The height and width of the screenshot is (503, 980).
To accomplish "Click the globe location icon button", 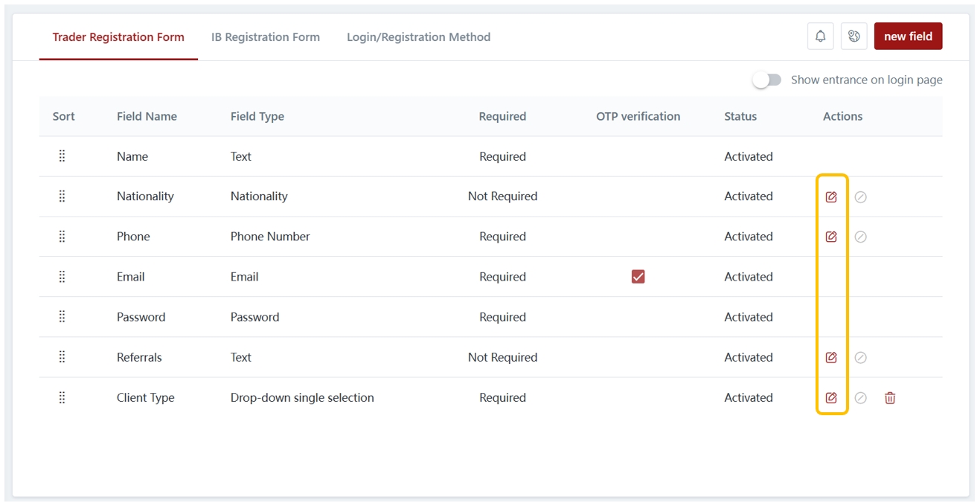I will [x=854, y=36].
